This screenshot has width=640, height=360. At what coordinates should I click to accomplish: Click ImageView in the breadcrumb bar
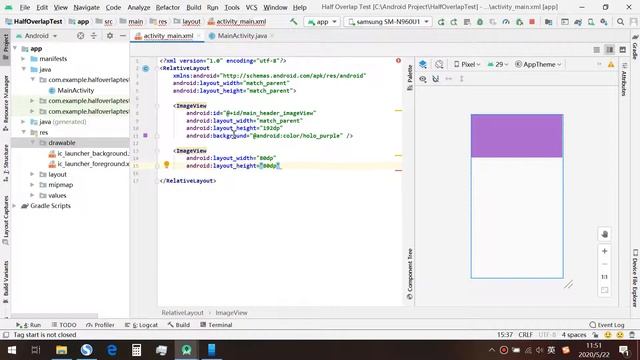(x=231, y=313)
